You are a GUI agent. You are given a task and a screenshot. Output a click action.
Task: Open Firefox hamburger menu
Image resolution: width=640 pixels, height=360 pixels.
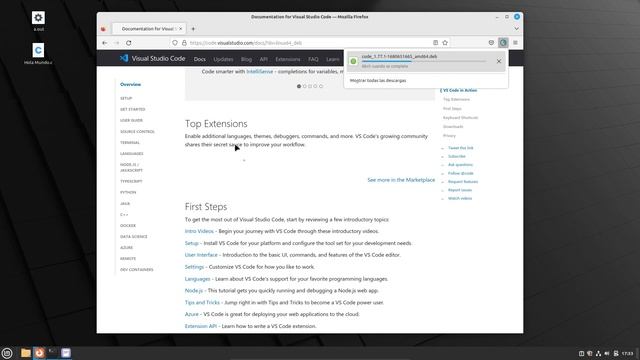[x=515, y=43]
